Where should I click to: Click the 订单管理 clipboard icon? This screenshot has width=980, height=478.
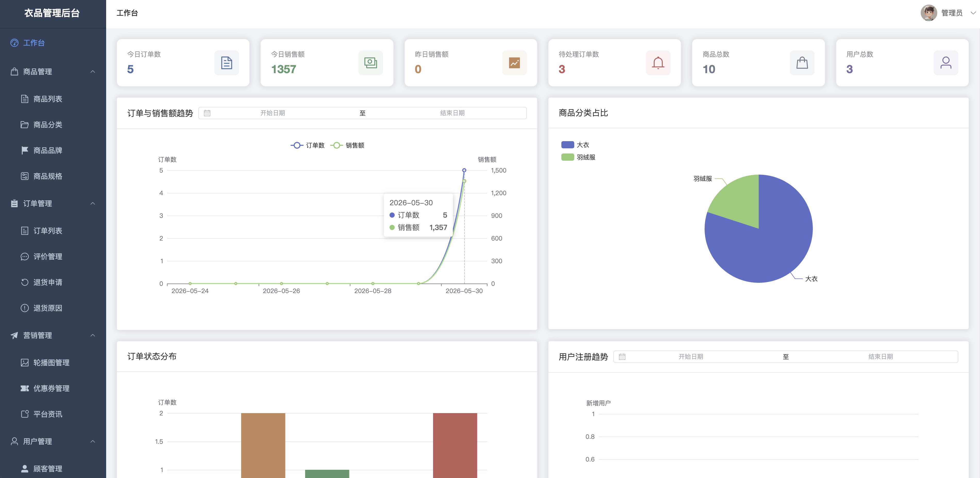(x=14, y=203)
